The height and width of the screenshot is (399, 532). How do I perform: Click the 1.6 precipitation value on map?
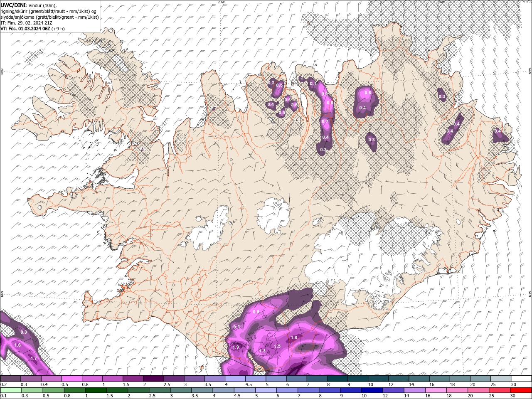click(17, 345)
